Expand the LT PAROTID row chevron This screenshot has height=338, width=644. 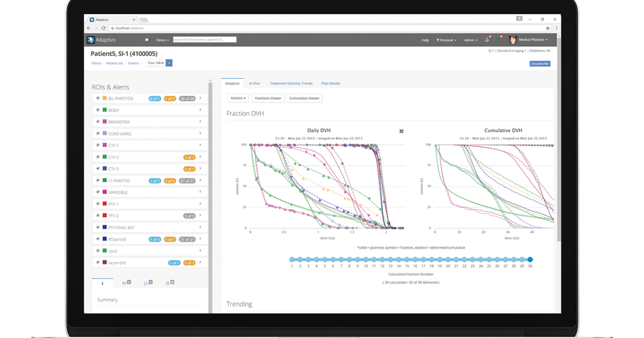[200, 180]
